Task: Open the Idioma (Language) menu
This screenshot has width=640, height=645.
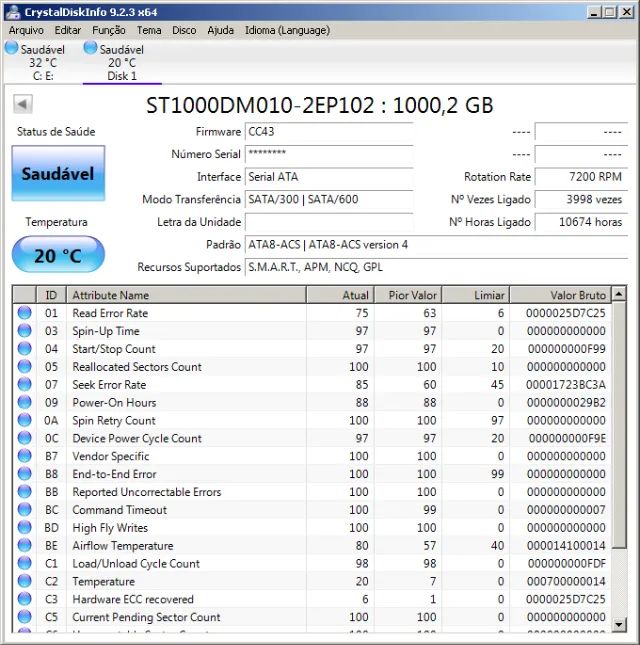Action: pos(287,30)
